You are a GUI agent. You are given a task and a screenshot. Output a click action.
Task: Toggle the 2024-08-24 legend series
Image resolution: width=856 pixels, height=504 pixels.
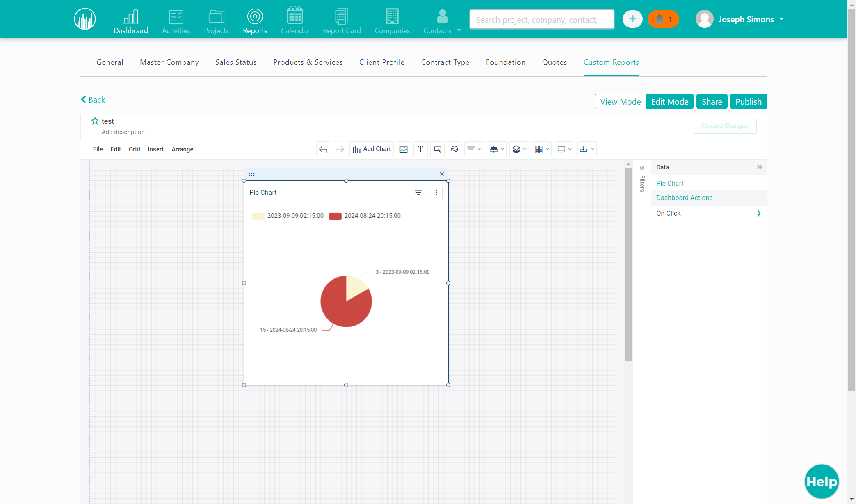click(365, 216)
